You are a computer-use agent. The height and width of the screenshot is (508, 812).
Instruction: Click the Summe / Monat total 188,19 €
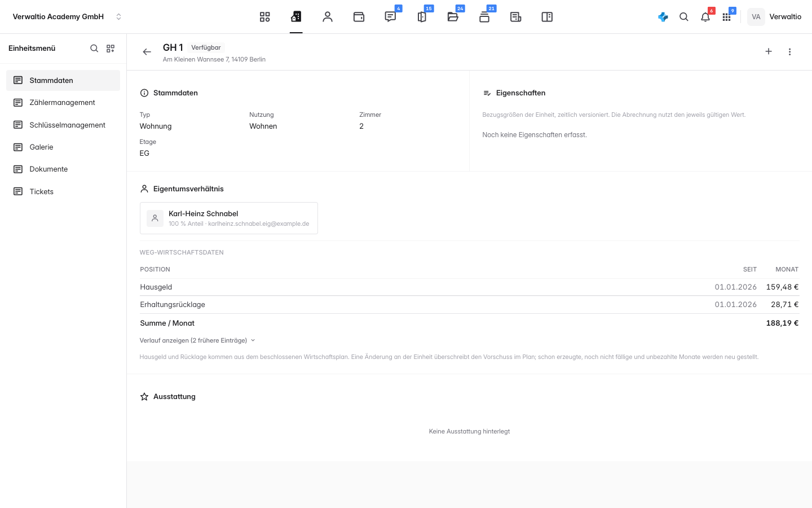[x=782, y=323]
